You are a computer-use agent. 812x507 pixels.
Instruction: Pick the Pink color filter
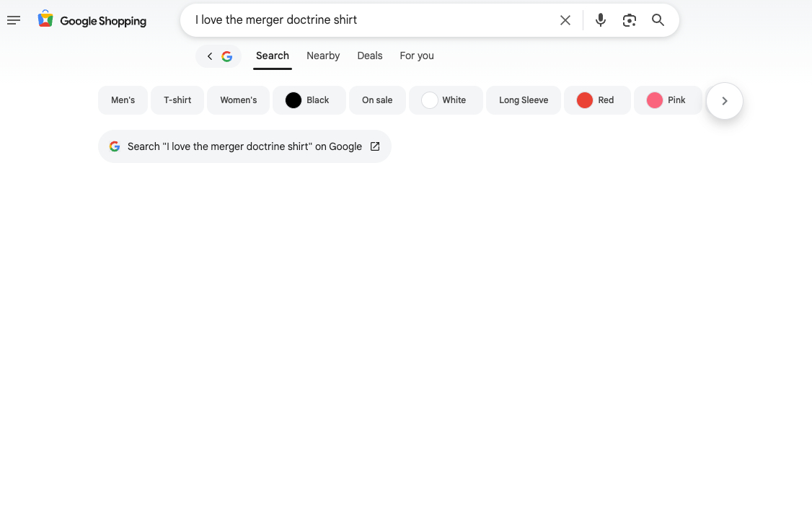click(x=667, y=100)
